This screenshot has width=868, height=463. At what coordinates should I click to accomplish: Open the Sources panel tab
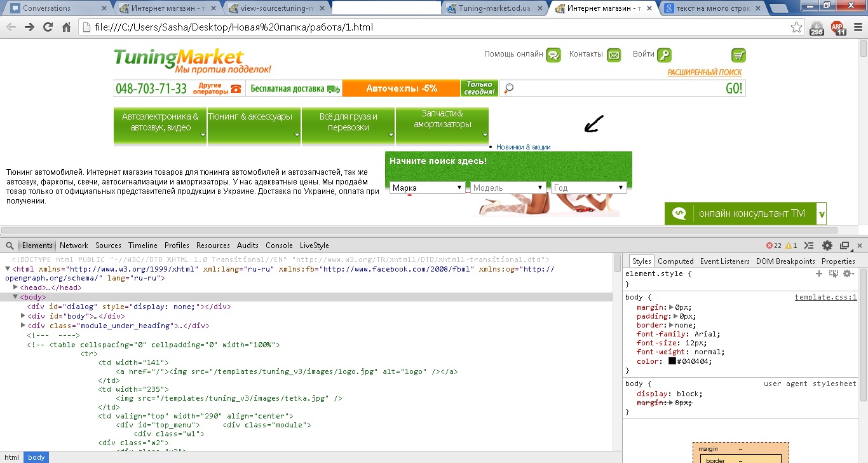coord(108,245)
